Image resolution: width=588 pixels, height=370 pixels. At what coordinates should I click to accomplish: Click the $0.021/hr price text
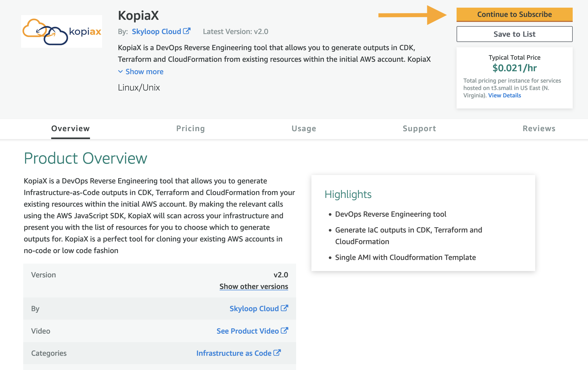coord(514,68)
